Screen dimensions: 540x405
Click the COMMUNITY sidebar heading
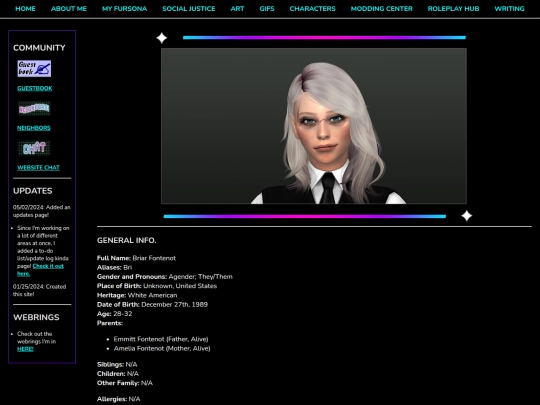pos(39,48)
